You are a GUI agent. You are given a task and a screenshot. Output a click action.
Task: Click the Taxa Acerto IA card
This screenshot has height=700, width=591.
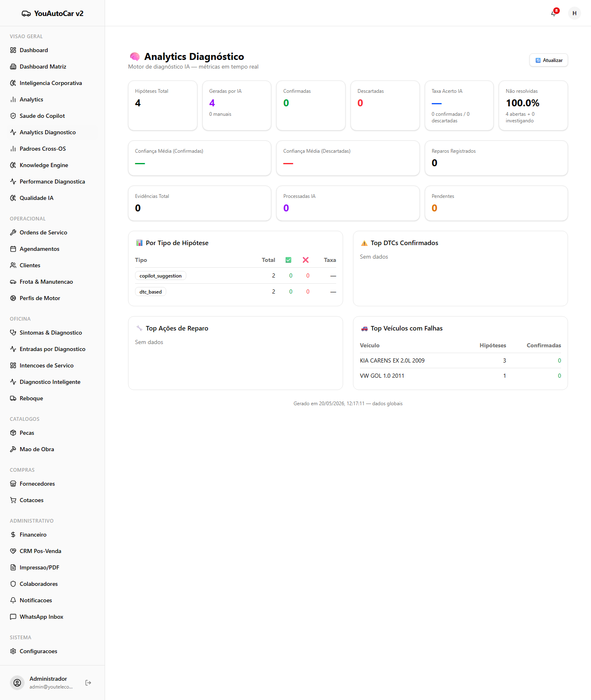pyautogui.click(x=459, y=106)
